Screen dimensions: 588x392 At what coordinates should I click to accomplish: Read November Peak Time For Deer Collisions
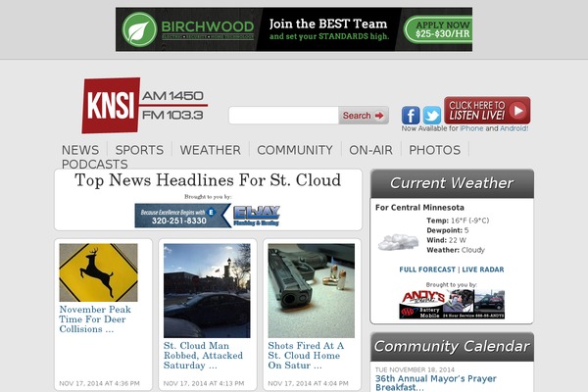pos(95,319)
